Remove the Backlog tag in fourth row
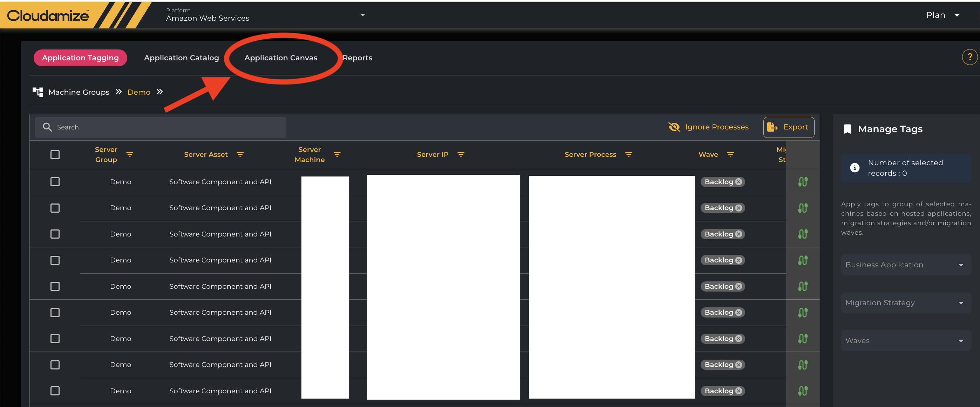The width and height of the screenshot is (980, 407). coord(739,260)
